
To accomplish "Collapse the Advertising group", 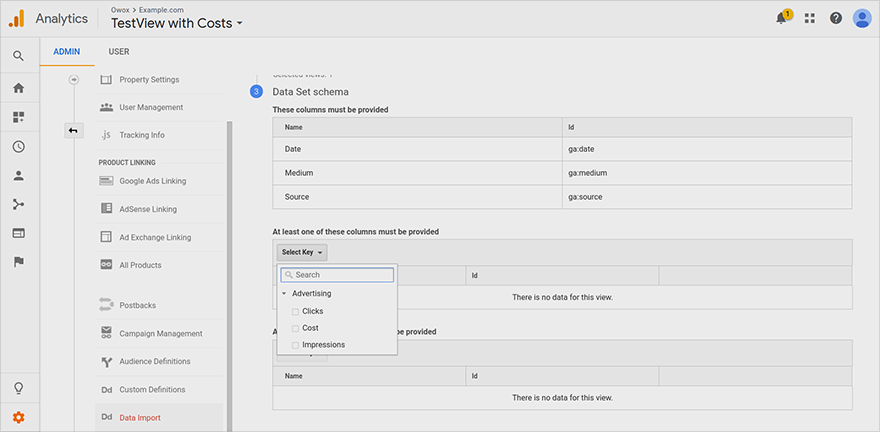I will point(285,294).
